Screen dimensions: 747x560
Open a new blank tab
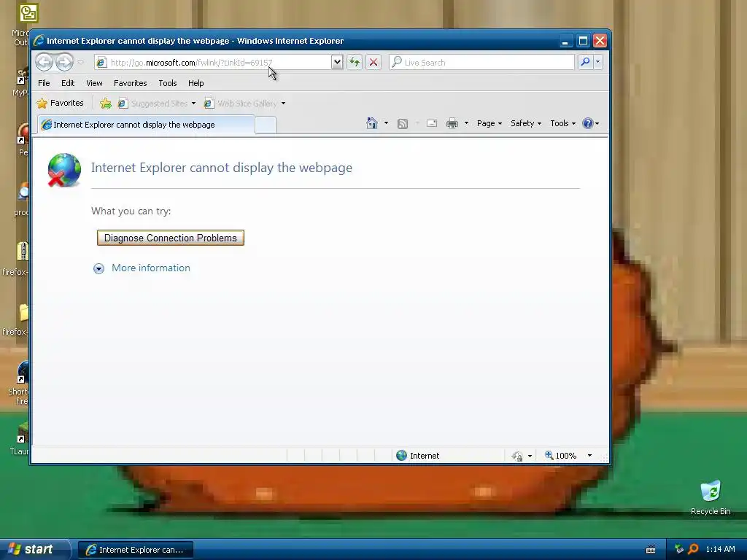[x=266, y=125]
